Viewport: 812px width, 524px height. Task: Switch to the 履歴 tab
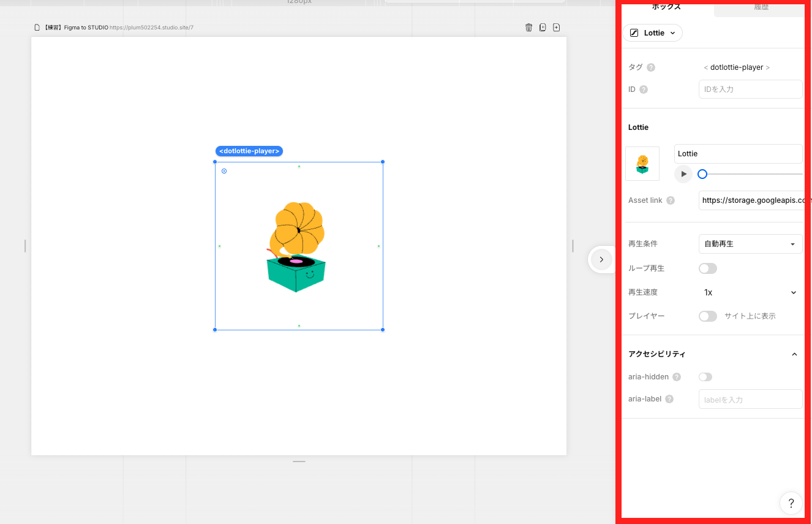click(x=761, y=8)
